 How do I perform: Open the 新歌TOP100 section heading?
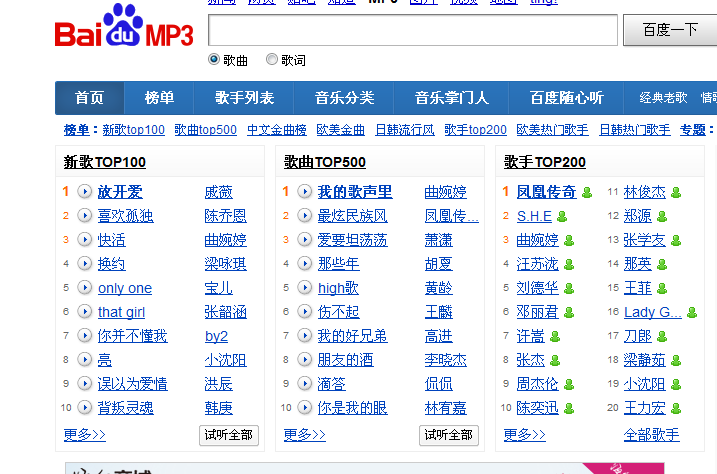tap(105, 162)
